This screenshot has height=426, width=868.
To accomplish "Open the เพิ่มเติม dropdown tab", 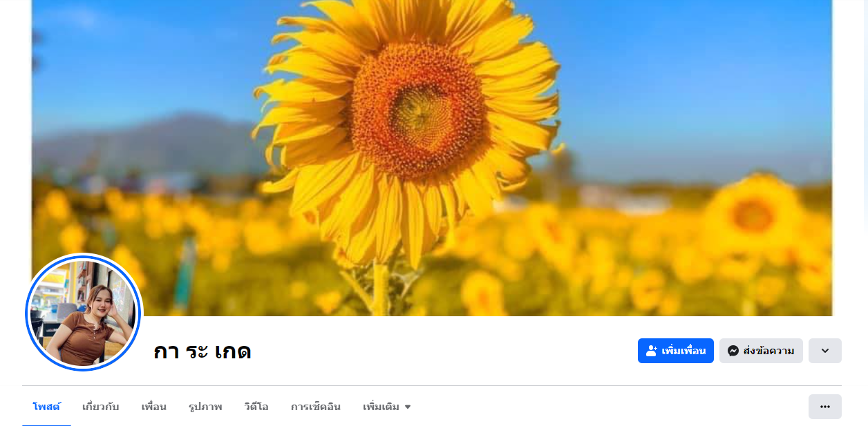I will coord(387,407).
